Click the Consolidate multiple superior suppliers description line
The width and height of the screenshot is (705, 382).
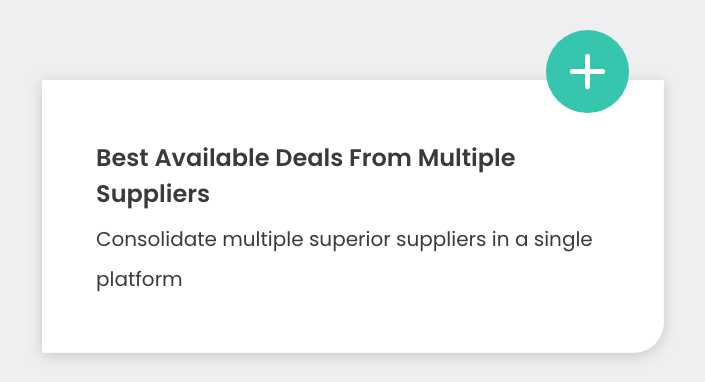pos(344,240)
